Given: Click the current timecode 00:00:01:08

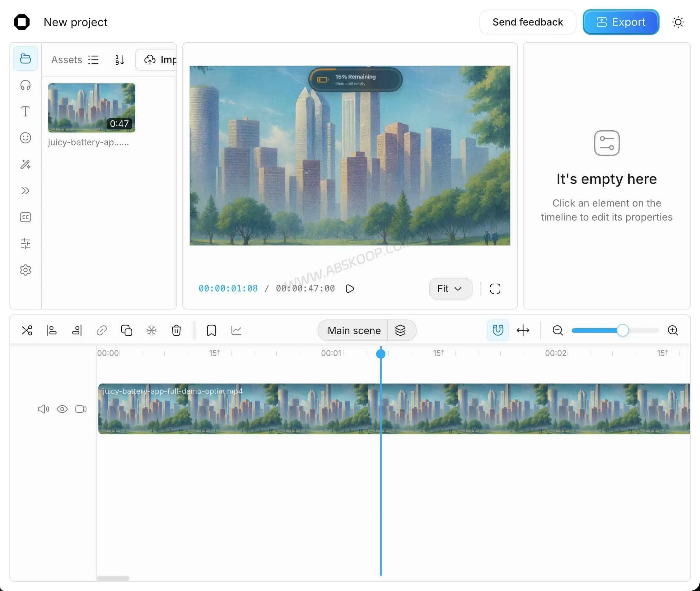Looking at the screenshot, I should point(228,288).
